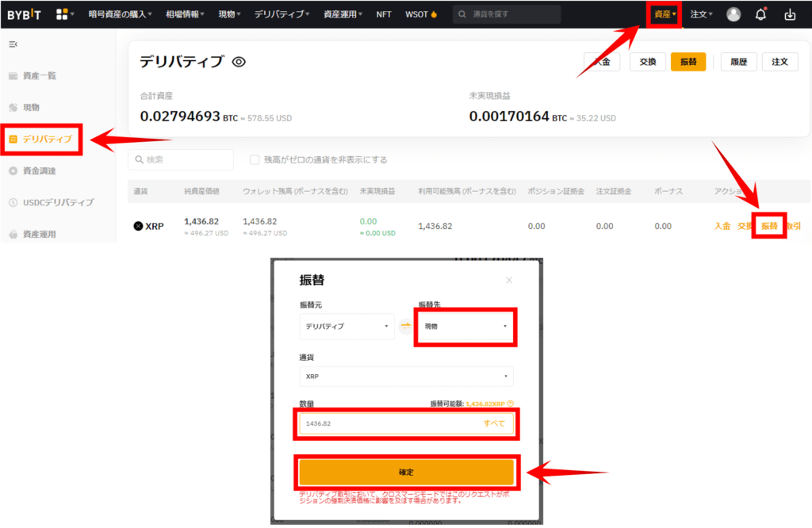Click 振替 link in XRP row

pyautogui.click(x=769, y=226)
